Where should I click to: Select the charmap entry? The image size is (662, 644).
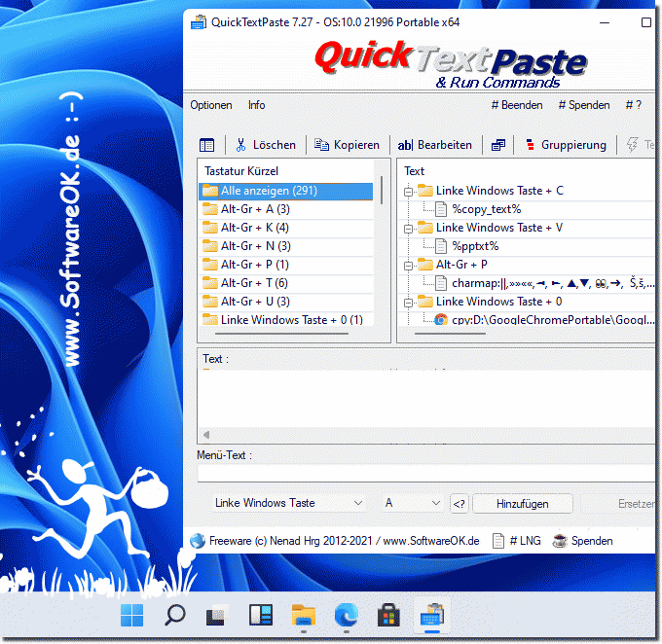coord(544,283)
